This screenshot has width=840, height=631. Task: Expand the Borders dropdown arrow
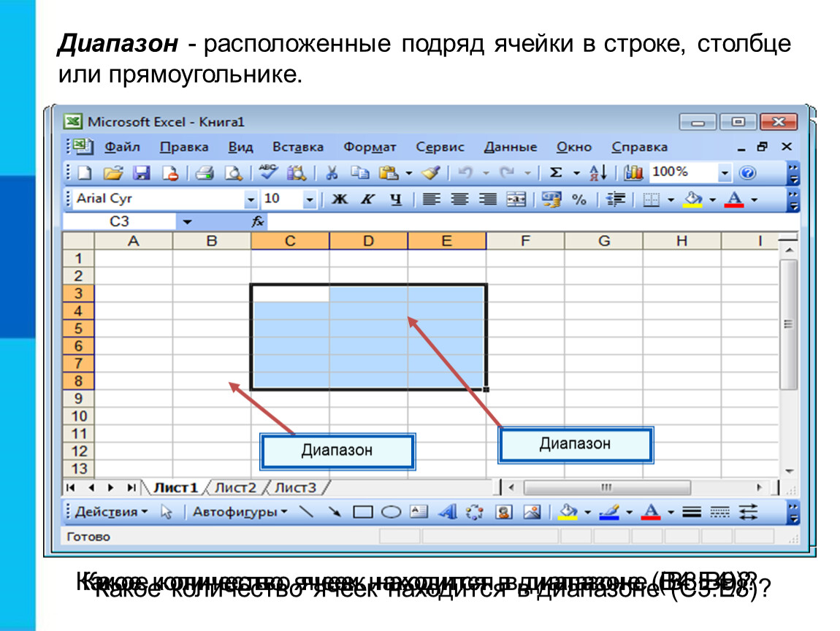point(671,200)
